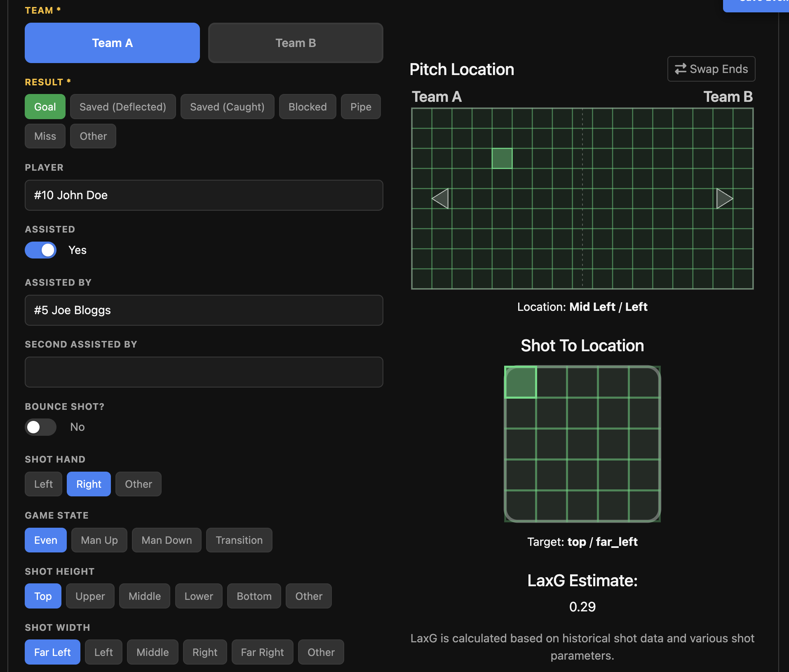Choose Other for shot width

(321, 652)
